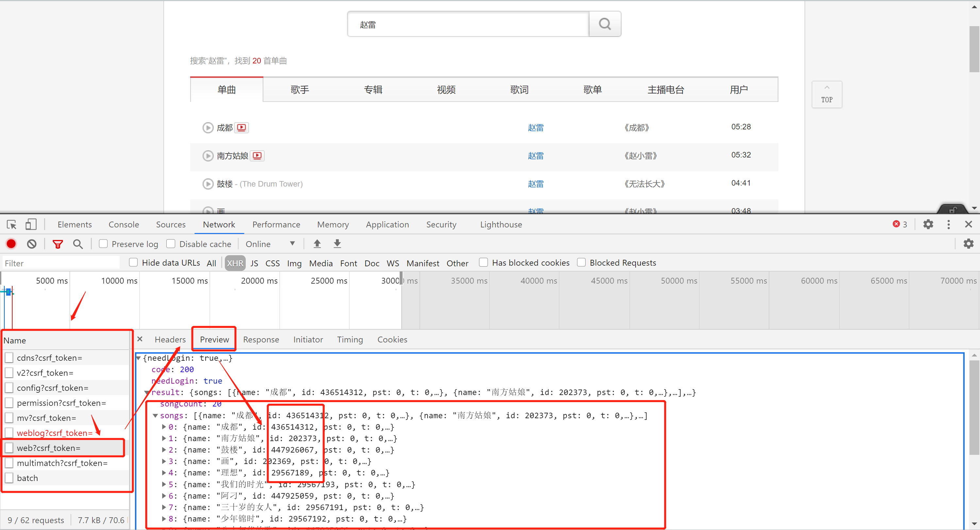Enable the Preserve log checkbox
This screenshot has height=530, width=980.
103,244
